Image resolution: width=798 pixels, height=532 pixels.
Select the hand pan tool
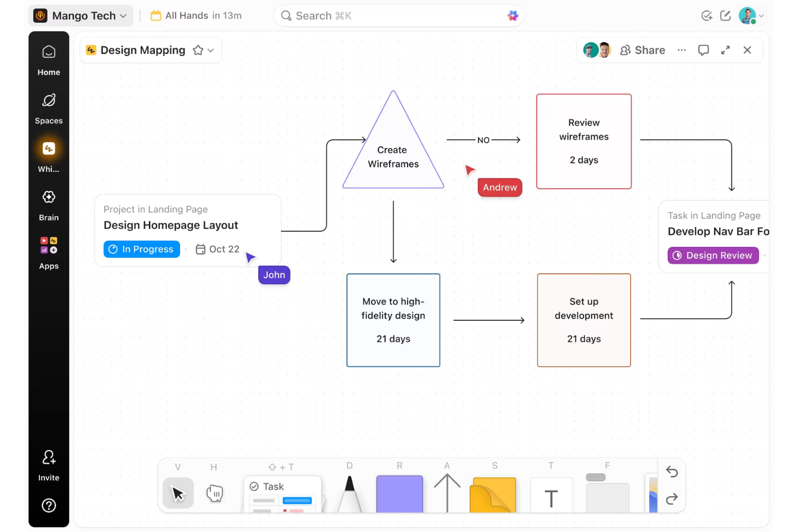pyautogui.click(x=214, y=493)
